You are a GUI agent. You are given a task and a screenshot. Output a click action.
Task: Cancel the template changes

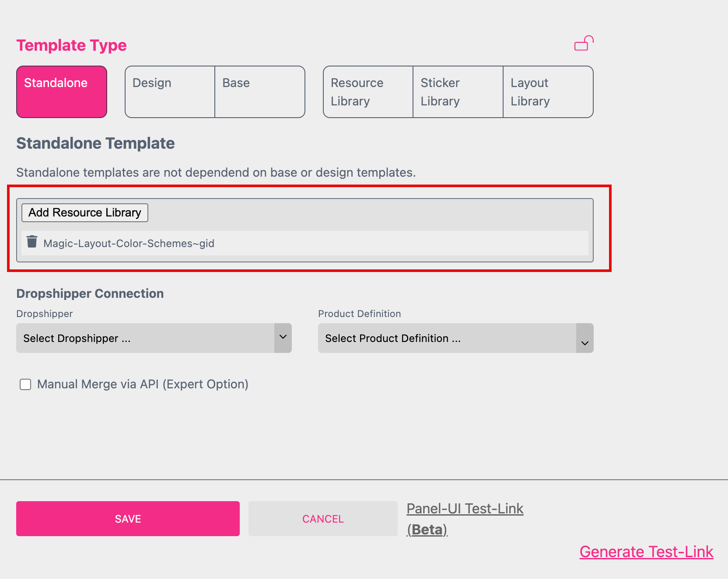click(x=323, y=519)
